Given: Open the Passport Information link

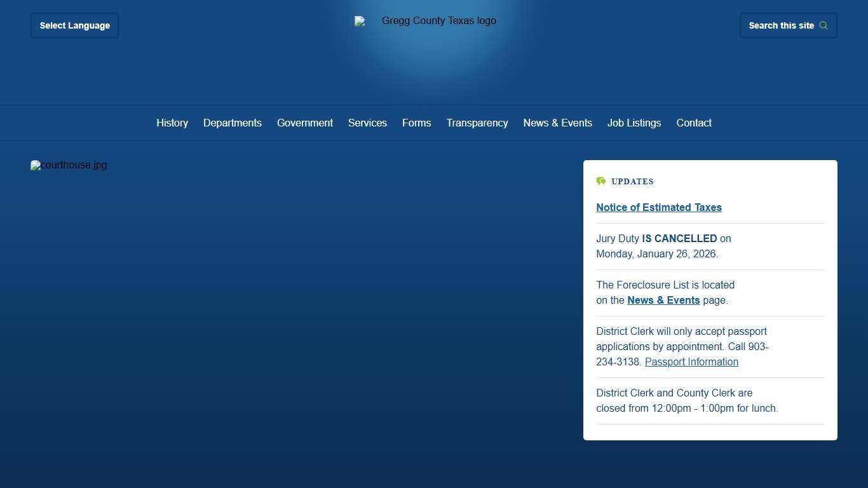Looking at the screenshot, I should pos(691,362).
